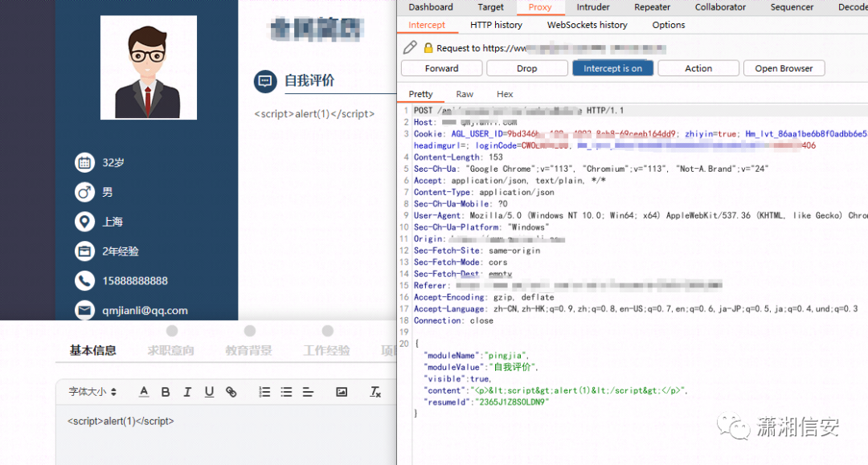Open the Action menu button in Burp
This screenshot has width=868, height=465.
698,68
